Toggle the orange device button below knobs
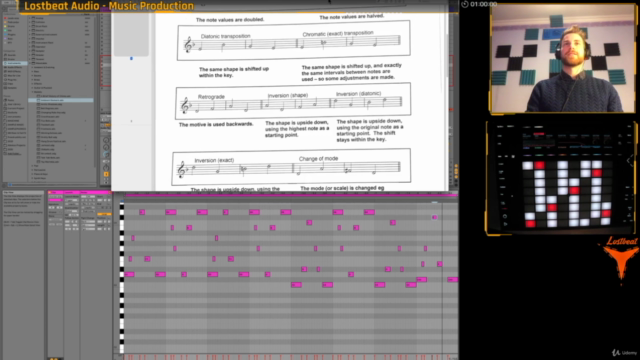The height and width of the screenshot is (360, 640). click(106, 174)
